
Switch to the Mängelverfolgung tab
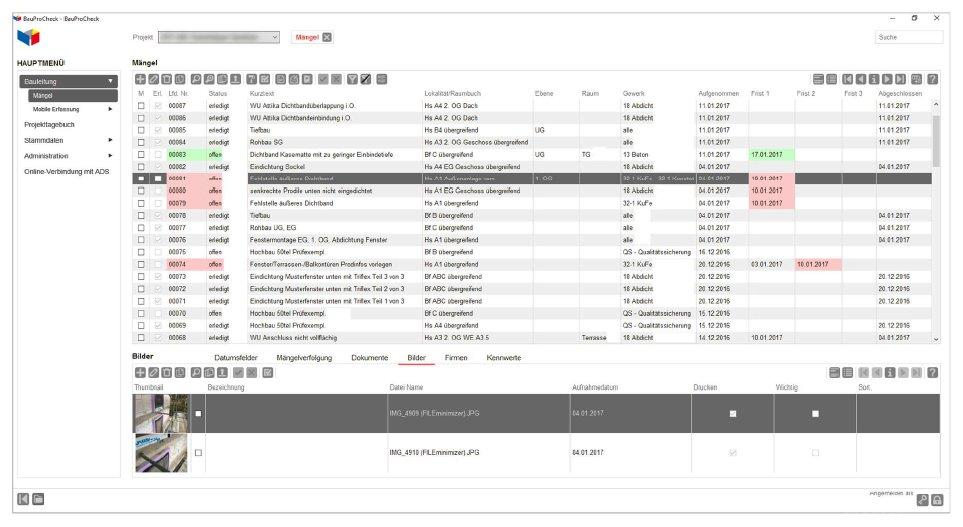pos(304,357)
